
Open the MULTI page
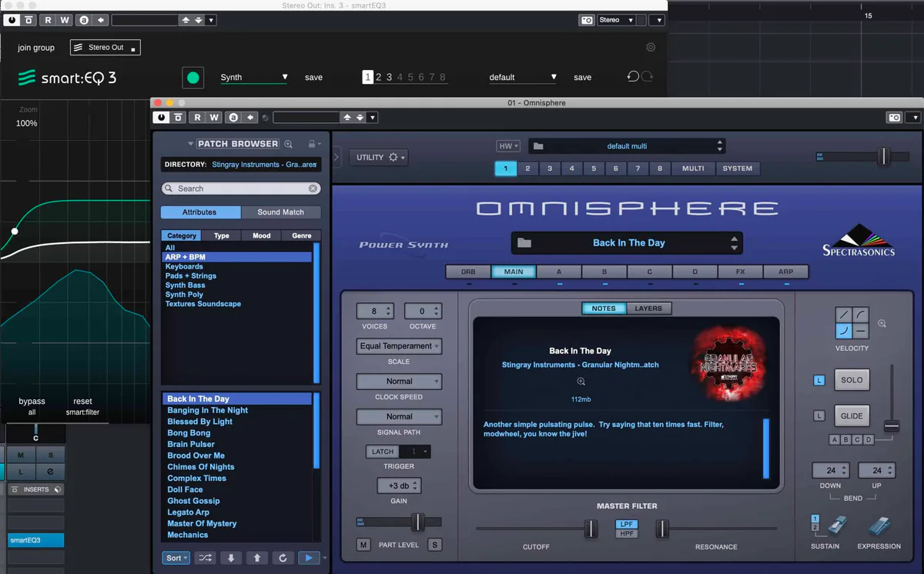click(693, 169)
